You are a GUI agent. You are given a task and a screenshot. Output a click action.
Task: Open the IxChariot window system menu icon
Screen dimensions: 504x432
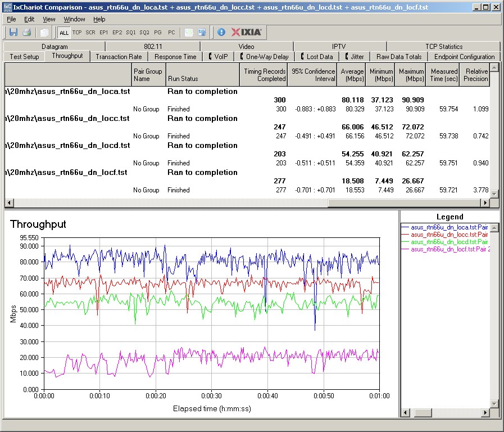7,7
